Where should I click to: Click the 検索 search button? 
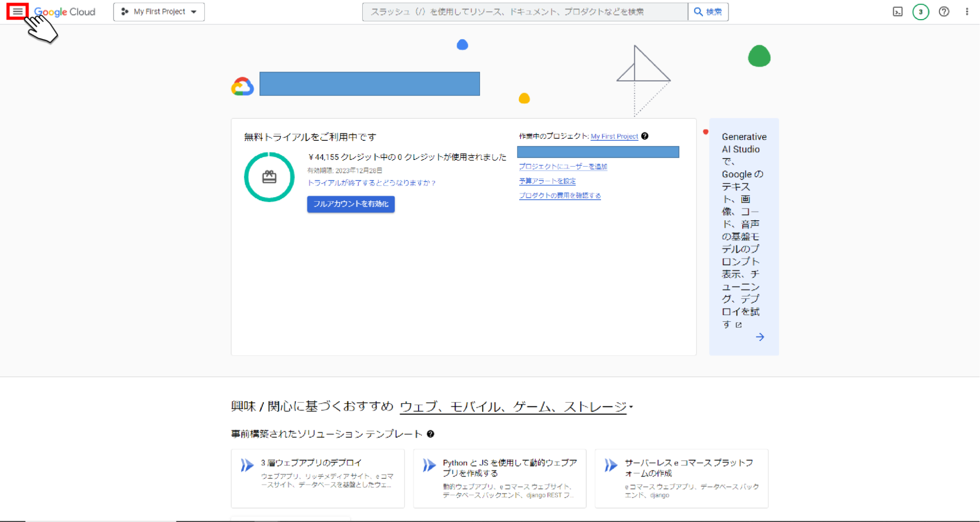[708, 12]
